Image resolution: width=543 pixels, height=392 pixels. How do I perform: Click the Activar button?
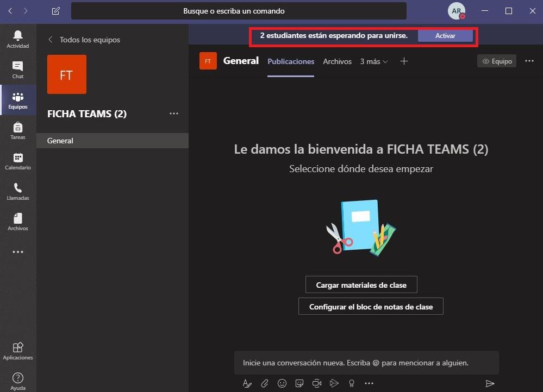tap(445, 36)
